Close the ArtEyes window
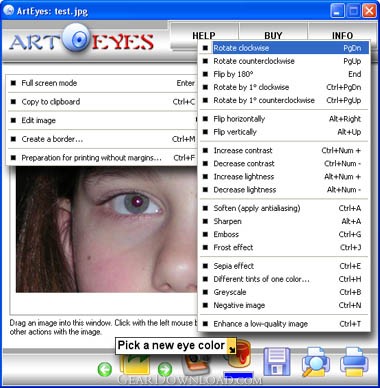This screenshot has height=388, width=380. [x=369, y=11]
